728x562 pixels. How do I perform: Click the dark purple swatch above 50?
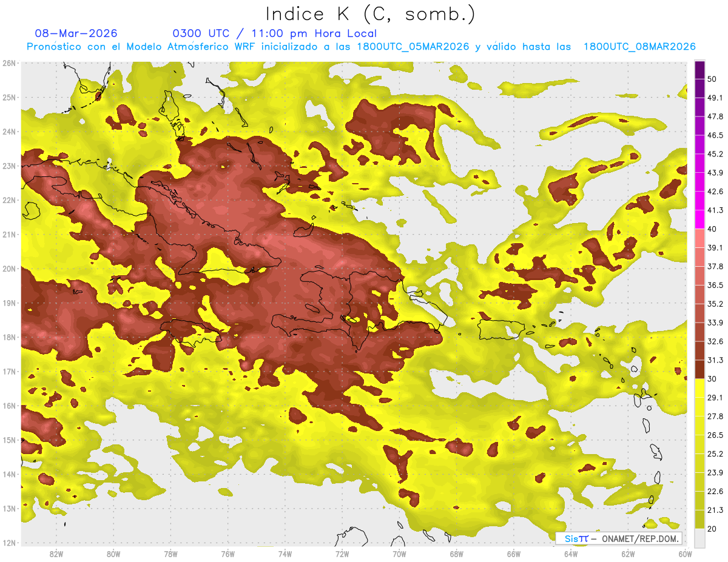point(699,70)
